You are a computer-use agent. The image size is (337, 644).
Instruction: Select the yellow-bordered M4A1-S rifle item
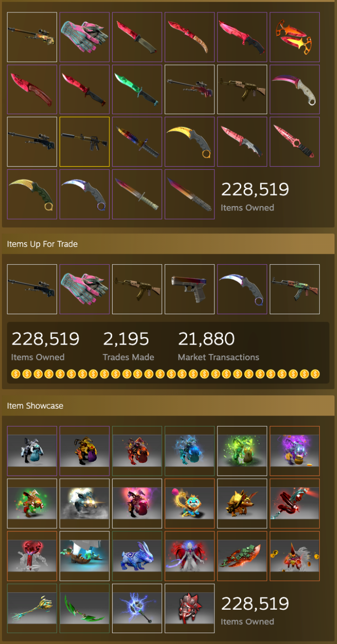tap(84, 142)
